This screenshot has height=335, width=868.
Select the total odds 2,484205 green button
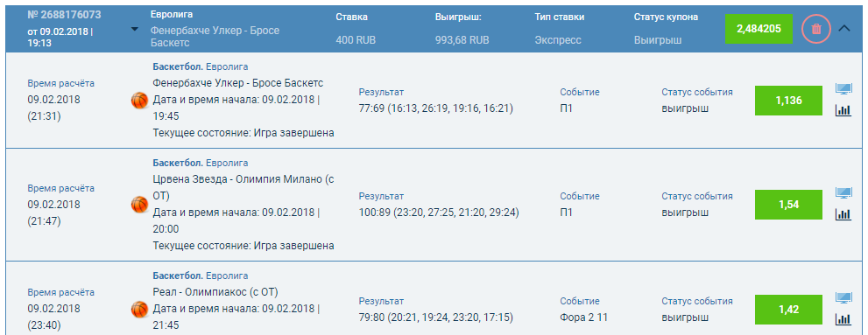coord(759,29)
